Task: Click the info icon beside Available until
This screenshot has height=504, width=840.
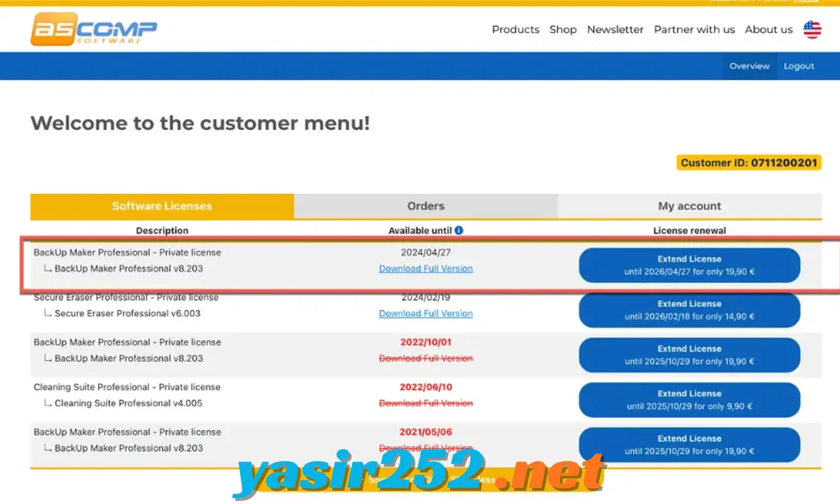Action: pos(458,230)
